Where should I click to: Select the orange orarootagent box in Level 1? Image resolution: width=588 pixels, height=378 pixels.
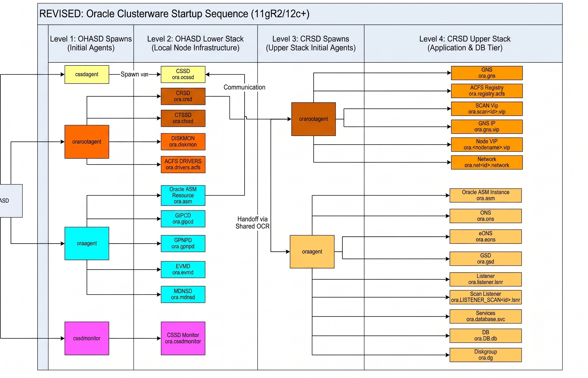click(86, 142)
